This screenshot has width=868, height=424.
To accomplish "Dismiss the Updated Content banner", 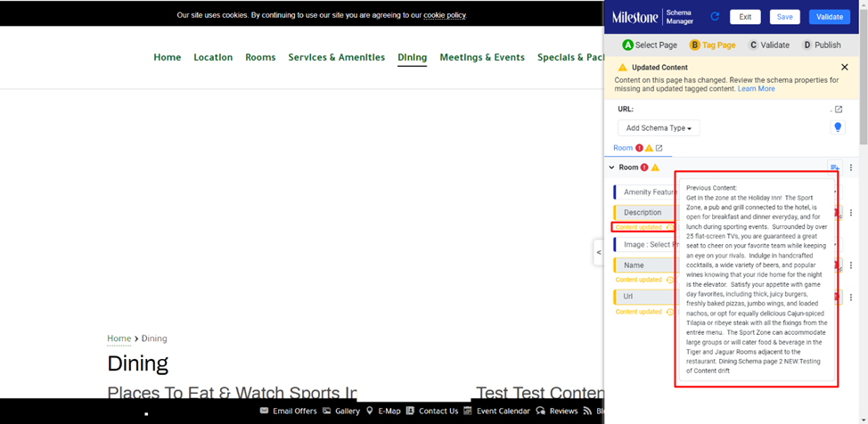I will coord(844,67).
